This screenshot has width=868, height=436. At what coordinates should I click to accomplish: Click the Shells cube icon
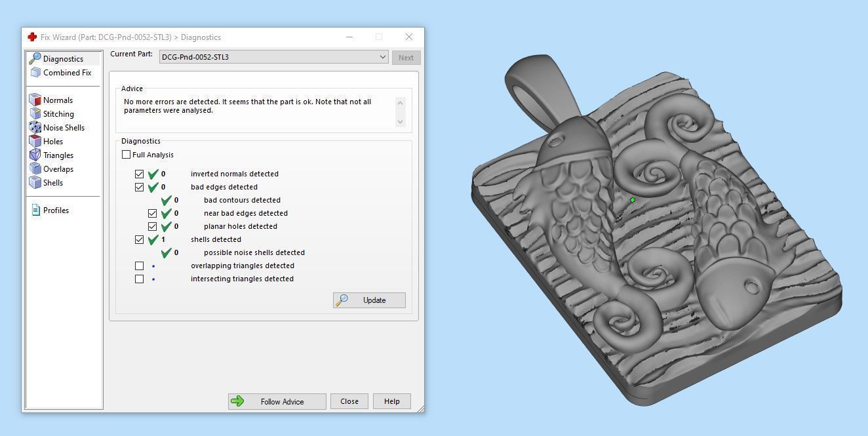coord(35,183)
